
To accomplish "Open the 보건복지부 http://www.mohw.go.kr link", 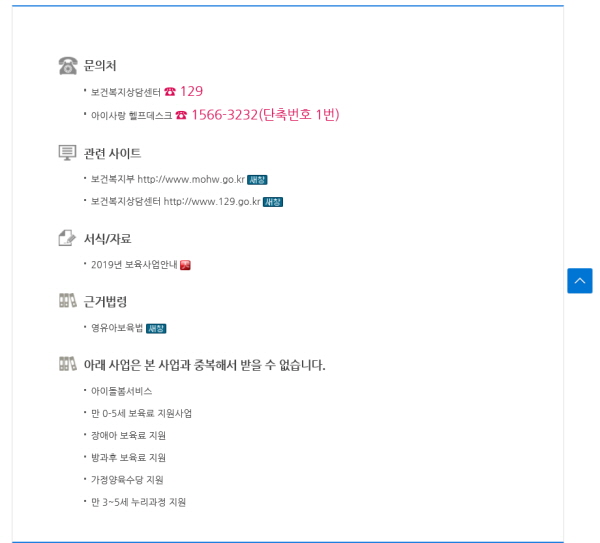I will [x=168, y=179].
